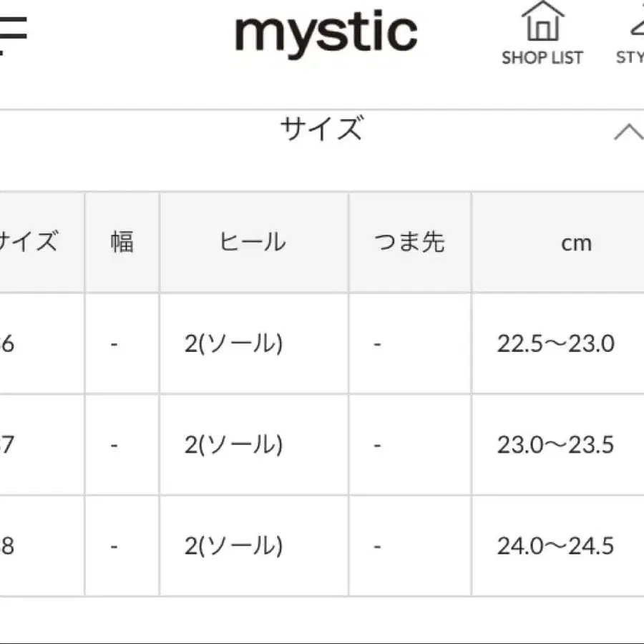Select the サイズ section heading
The image size is (644, 644).
tap(322, 129)
